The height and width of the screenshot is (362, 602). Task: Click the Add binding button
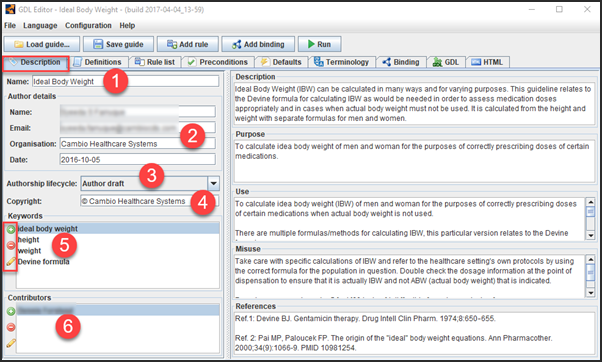point(258,44)
